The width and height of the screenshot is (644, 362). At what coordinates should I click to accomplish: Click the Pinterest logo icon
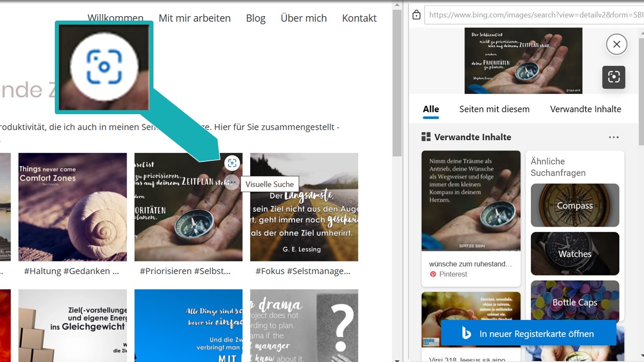[x=433, y=275]
